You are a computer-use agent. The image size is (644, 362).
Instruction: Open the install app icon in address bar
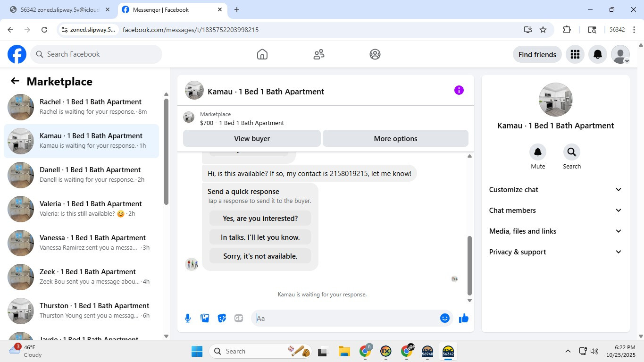[528, 30]
